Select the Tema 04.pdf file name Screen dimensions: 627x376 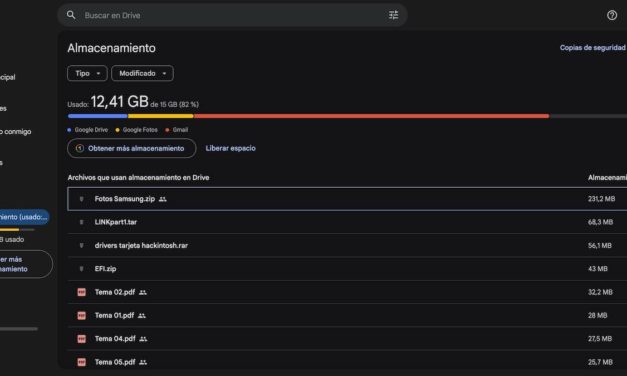pyautogui.click(x=115, y=339)
